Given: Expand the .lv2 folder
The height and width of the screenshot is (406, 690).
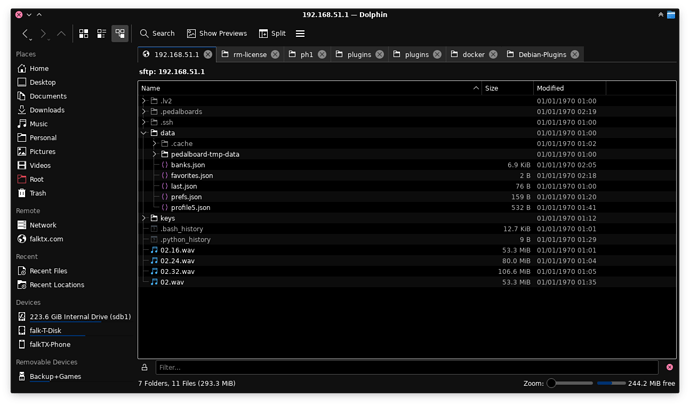Looking at the screenshot, I should click(x=144, y=101).
